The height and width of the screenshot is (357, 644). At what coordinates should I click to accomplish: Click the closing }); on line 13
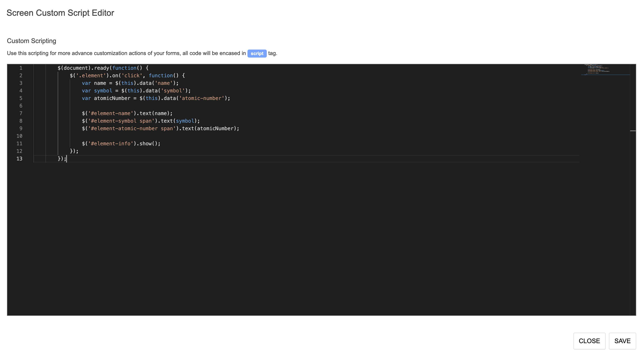tap(62, 159)
